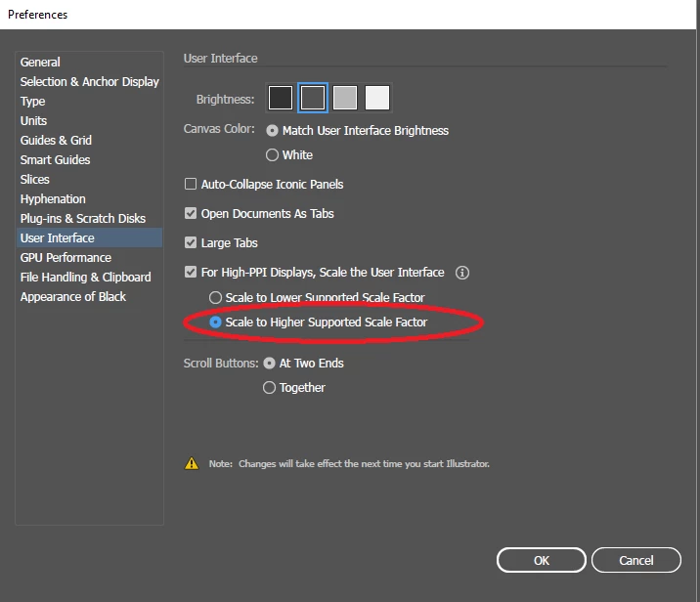
Task: Click the info icon beside High-PPI Displays option
Action: click(x=462, y=273)
